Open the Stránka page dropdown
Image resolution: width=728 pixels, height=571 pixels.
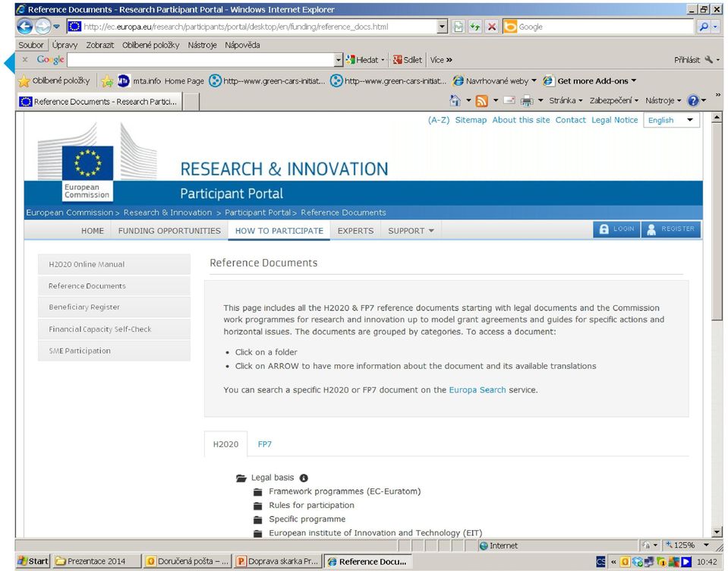[x=566, y=100]
